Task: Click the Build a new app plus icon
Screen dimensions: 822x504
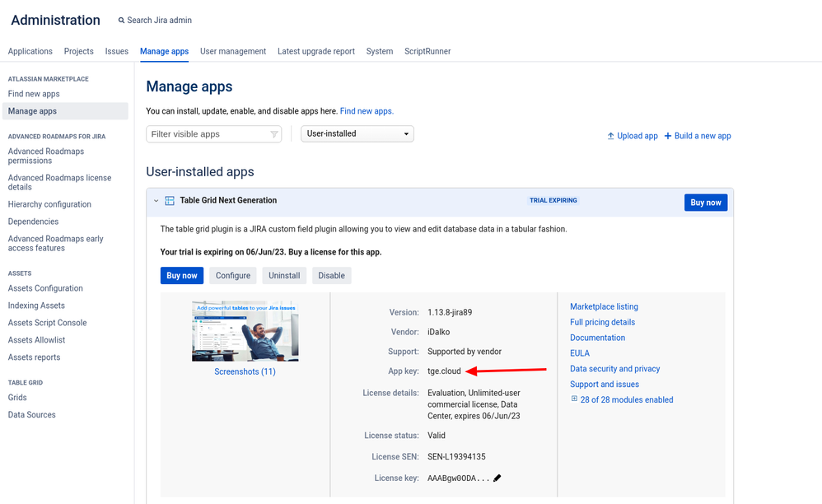Action: pyautogui.click(x=668, y=136)
